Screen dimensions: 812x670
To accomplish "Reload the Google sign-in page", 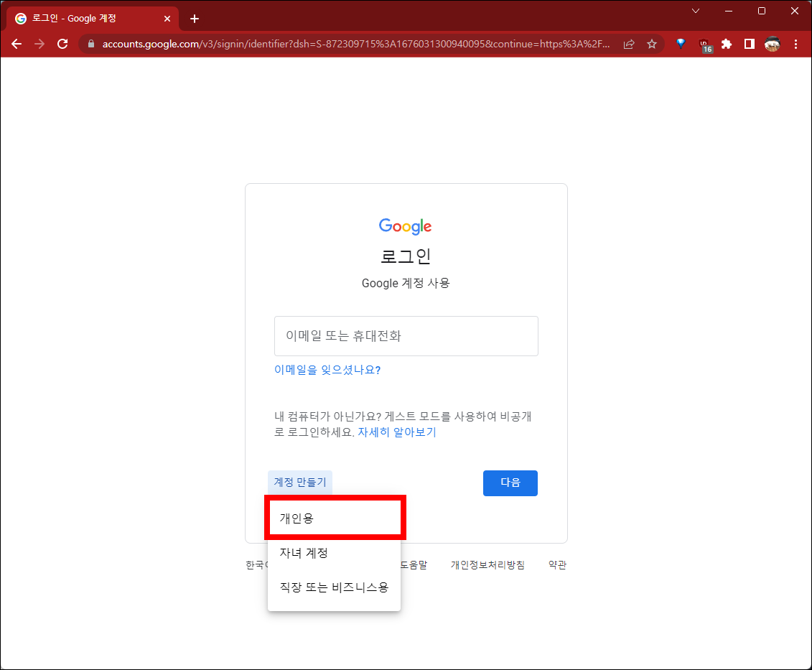I will tap(62, 44).
